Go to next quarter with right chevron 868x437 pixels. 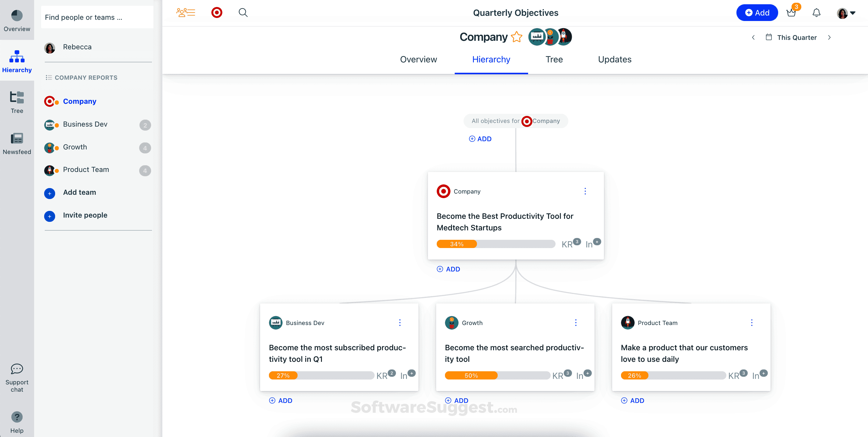coord(829,37)
